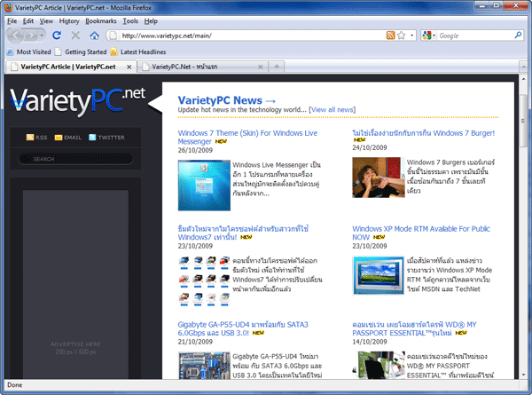Close the VarietyPC Article tab

point(129,67)
